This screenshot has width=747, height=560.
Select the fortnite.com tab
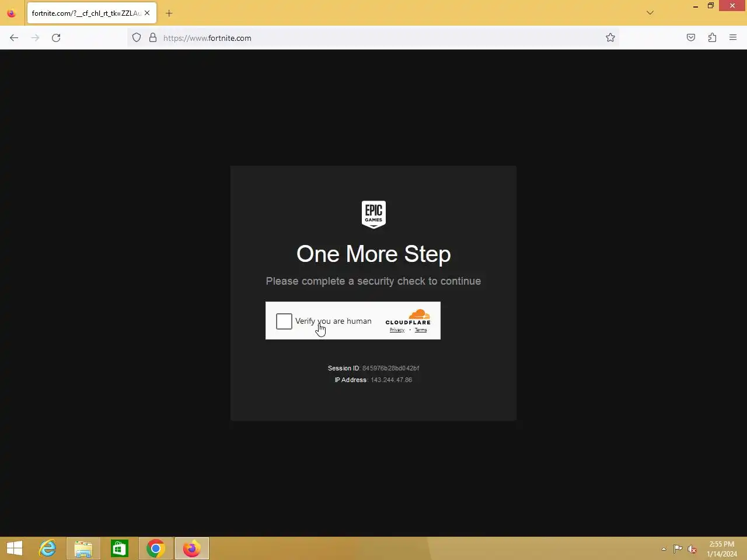point(92,13)
